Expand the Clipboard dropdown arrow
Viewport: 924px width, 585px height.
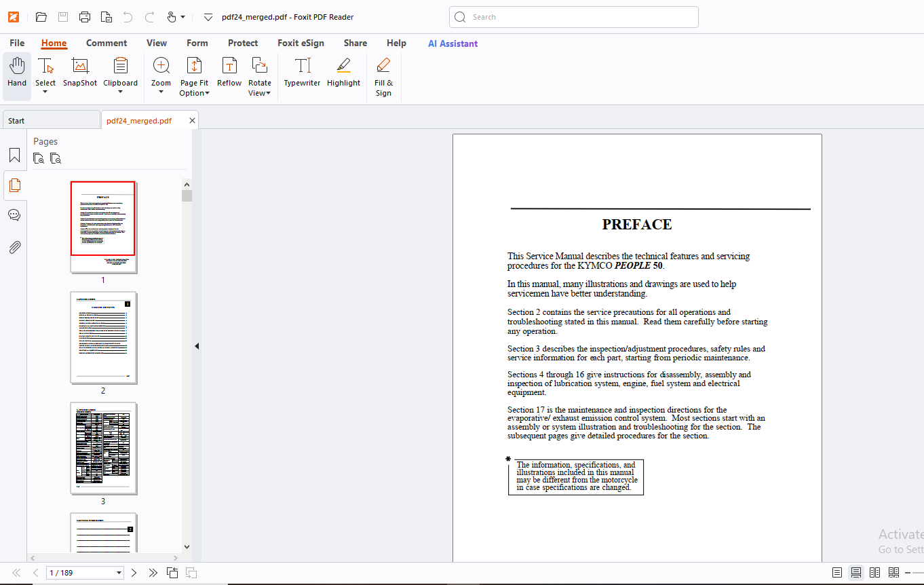121,92
